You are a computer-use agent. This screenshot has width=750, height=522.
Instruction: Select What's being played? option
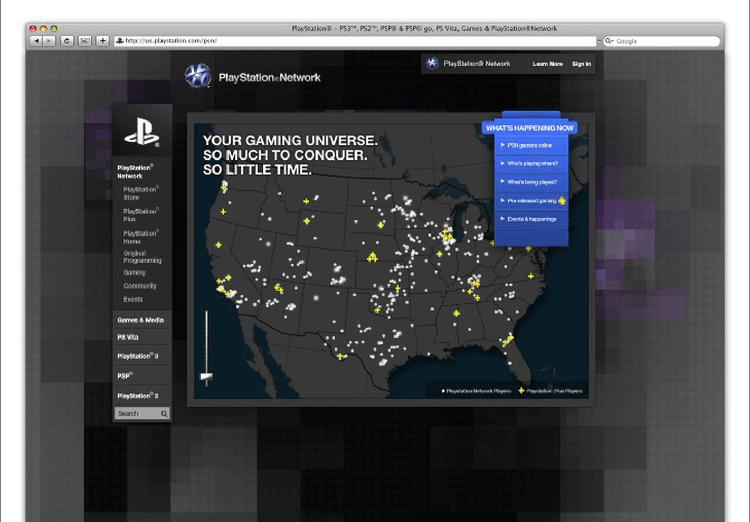click(531, 182)
